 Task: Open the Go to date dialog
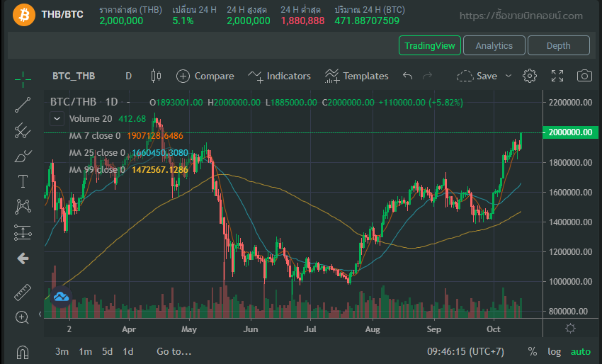click(x=174, y=351)
